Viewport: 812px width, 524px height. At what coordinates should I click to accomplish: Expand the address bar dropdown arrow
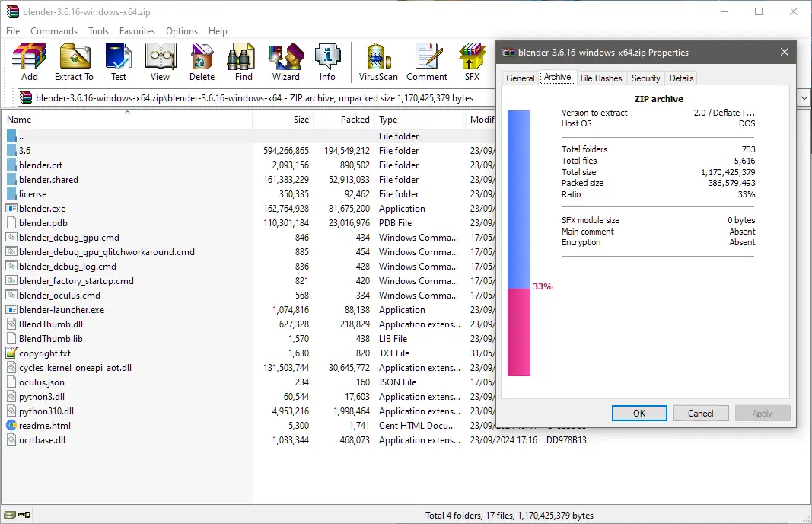(x=804, y=97)
